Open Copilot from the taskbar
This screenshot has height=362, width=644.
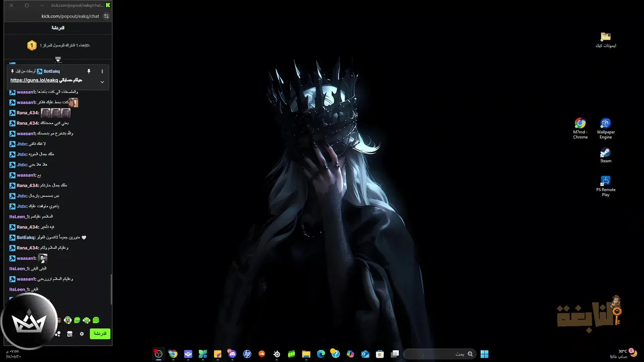[350, 354]
